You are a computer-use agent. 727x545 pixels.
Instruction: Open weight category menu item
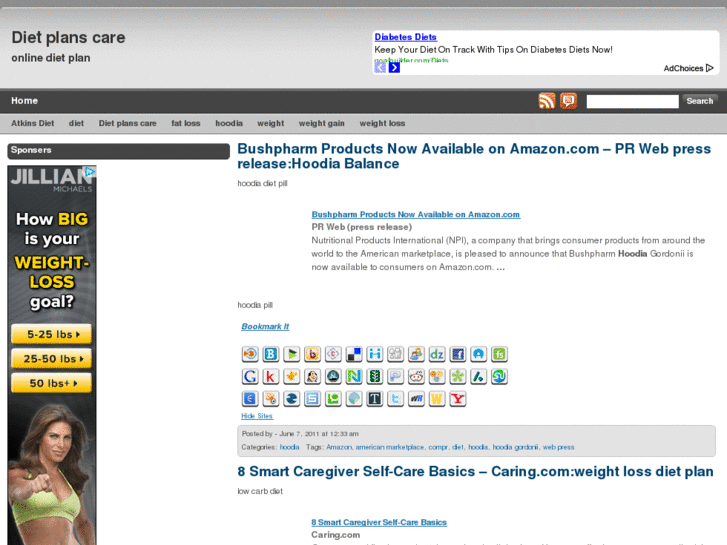(271, 123)
